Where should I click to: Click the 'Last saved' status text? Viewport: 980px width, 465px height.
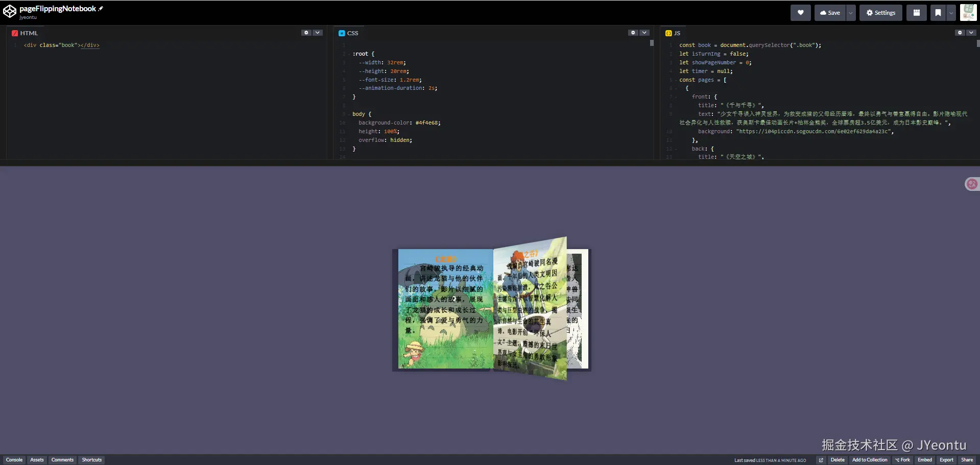click(x=770, y=460)
